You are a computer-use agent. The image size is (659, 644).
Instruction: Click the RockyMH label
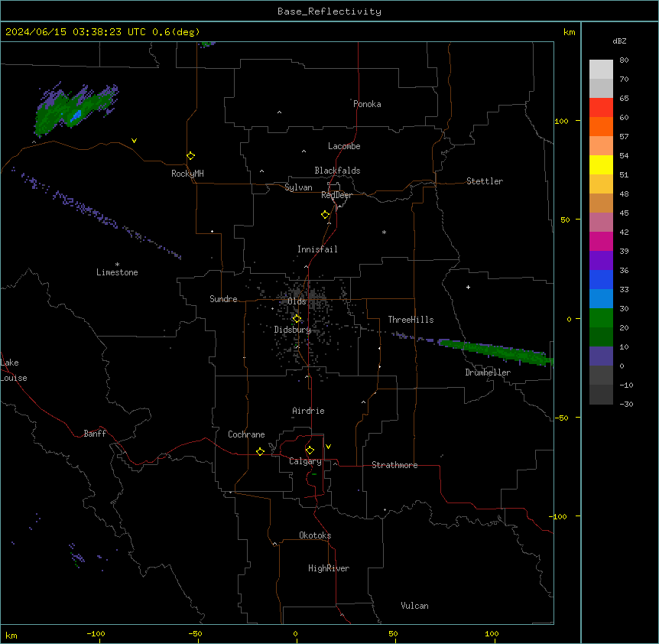pos(187,174)
